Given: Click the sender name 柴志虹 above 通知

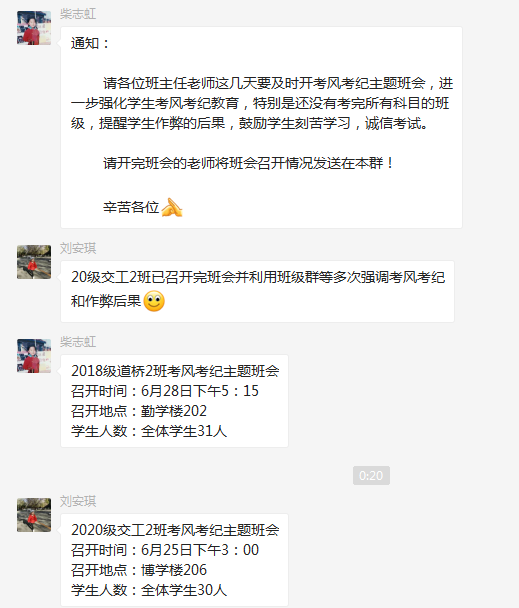Looking at the screenshot, I should point(78,14).
